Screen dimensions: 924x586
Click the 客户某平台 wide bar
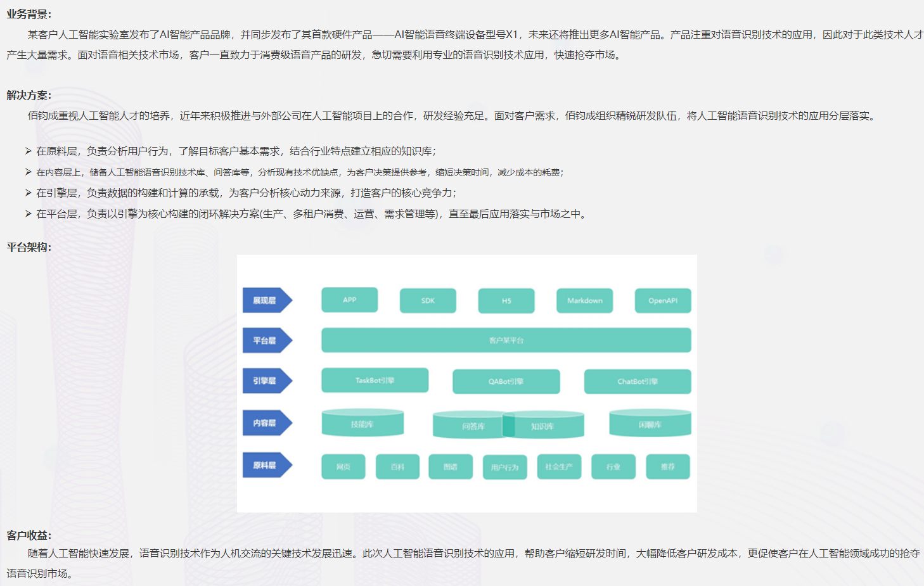[x=506, y=340]
